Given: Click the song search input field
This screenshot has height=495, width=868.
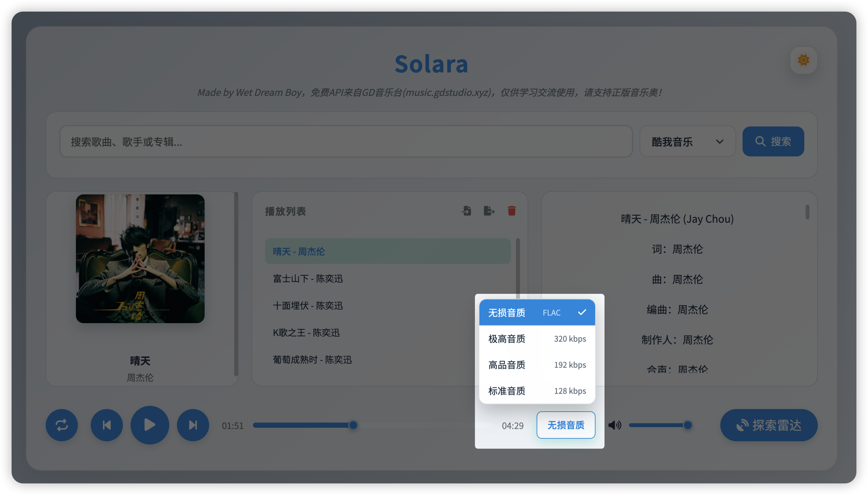Looking at the screenshot, I should [x=346, y=141].
